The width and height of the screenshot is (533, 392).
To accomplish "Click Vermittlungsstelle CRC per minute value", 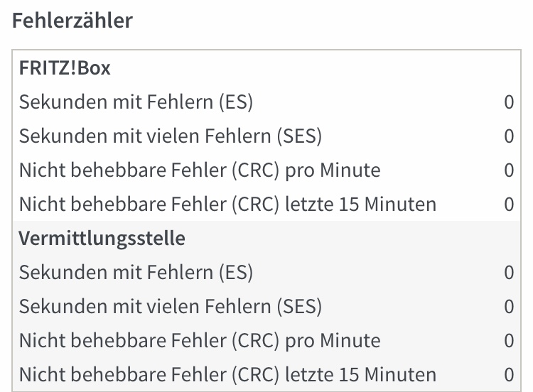I will [509, 340].
